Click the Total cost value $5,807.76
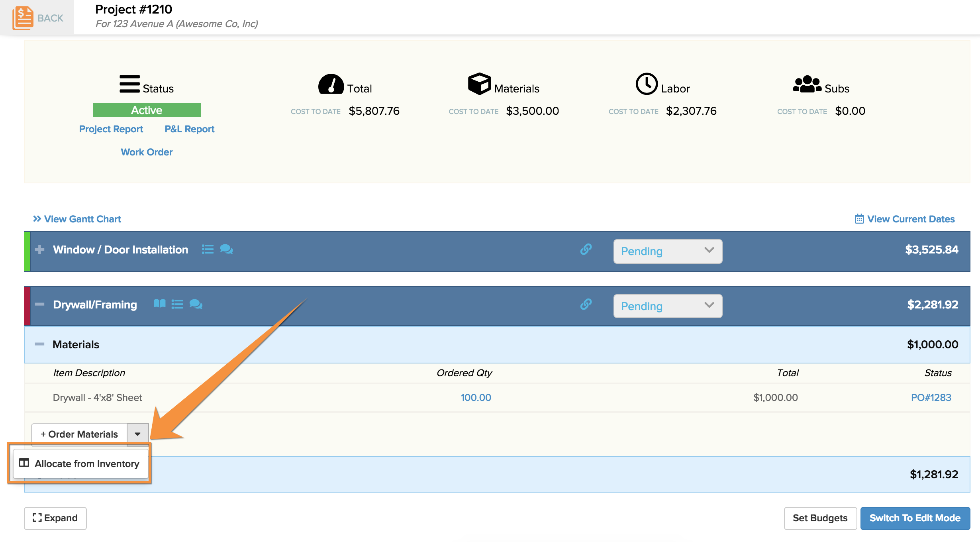Image resolution: width=980 pixels, height=542 pixels. pos(374,111)
